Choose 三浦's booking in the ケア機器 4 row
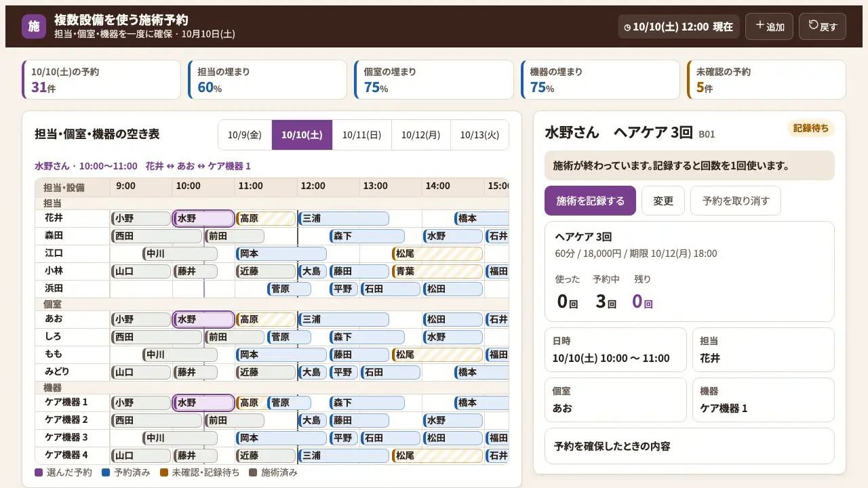Viewport: 868px width, 488px height. [344, 455]
